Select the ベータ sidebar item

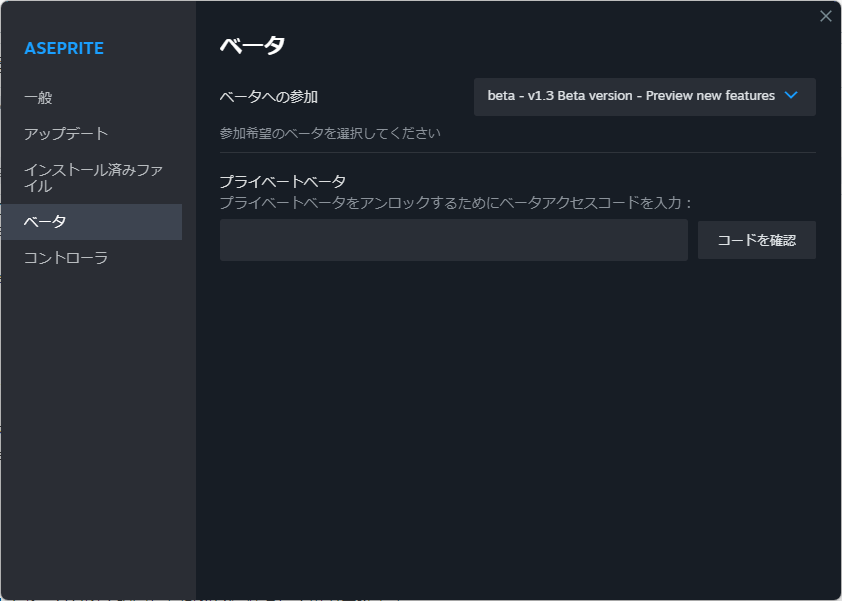[91, 222]
